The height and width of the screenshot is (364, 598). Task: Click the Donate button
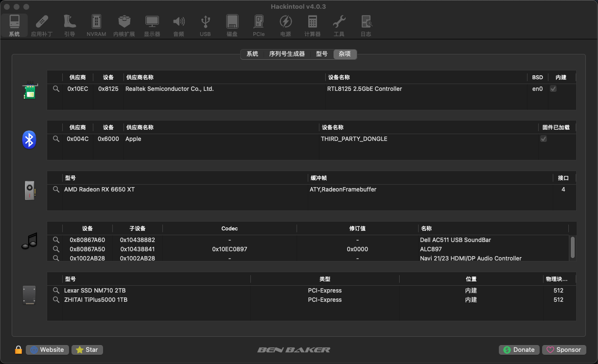pos(519,349)
